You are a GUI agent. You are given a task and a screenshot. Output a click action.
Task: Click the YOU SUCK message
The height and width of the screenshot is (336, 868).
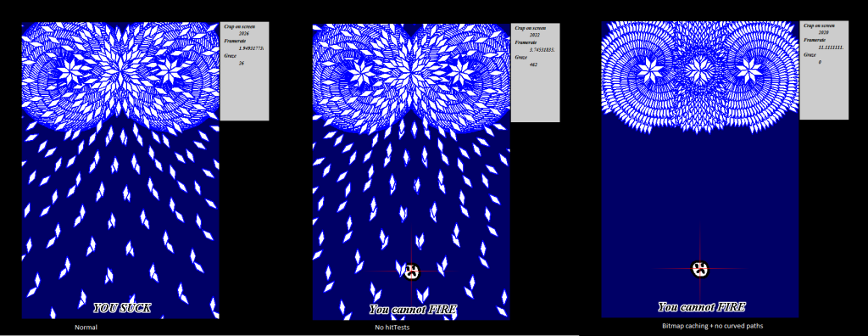point(122,308)
